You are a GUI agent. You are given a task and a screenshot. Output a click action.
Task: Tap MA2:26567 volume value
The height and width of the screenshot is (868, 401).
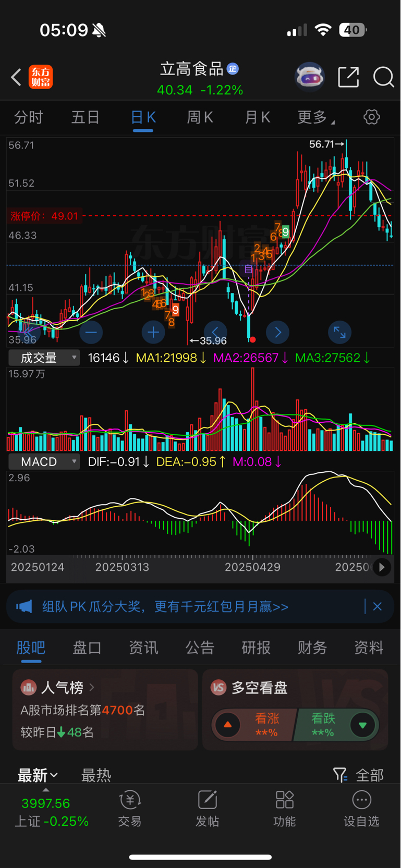(x=251, y=358)
